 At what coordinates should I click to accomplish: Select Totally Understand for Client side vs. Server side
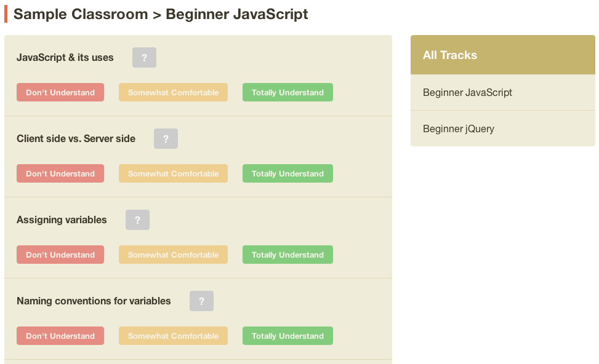tap(287, 173)
